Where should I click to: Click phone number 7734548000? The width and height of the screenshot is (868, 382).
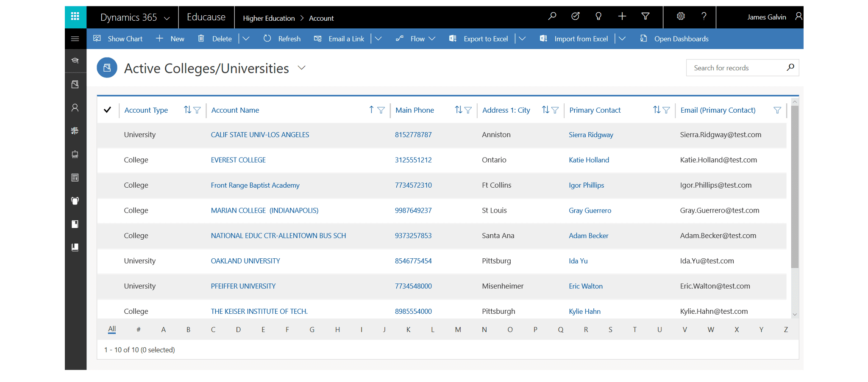(x=413, y=286)
